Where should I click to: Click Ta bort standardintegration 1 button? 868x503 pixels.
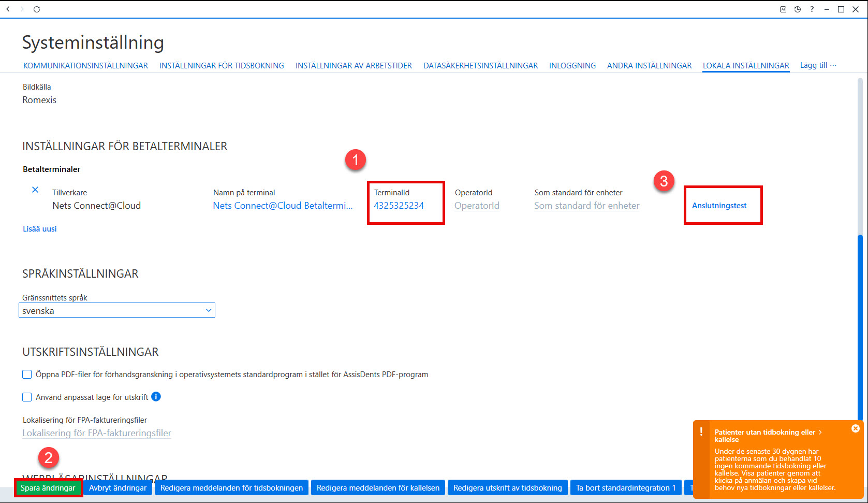(x=626, y=488)
